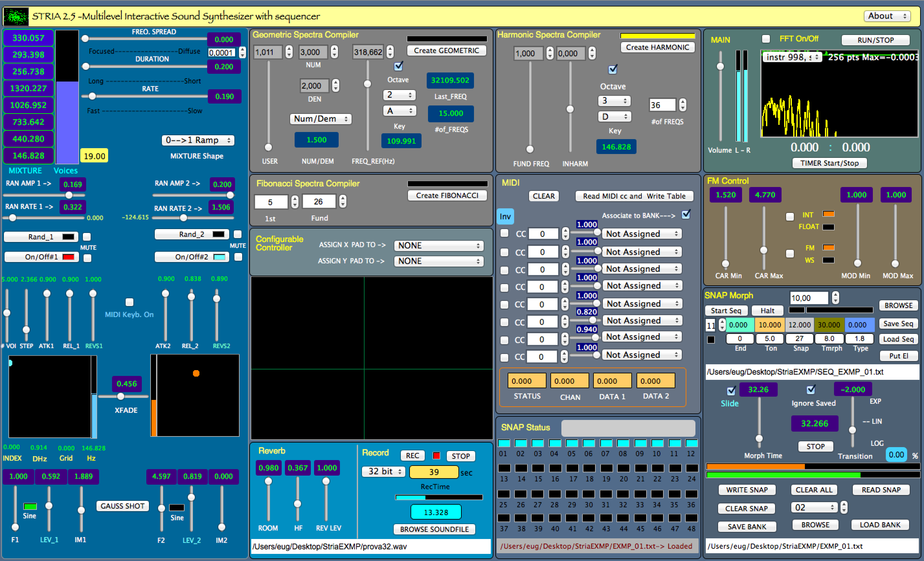Screen dimensions: 924x561
Task: Enable the MIDI Keyb. On checkbox
Action: pos(130,302)
